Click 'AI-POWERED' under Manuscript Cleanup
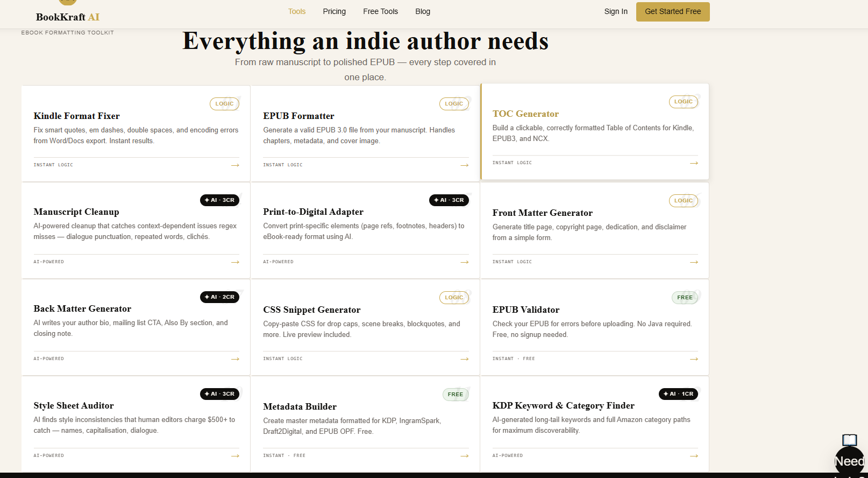 (x=48, y=262)
